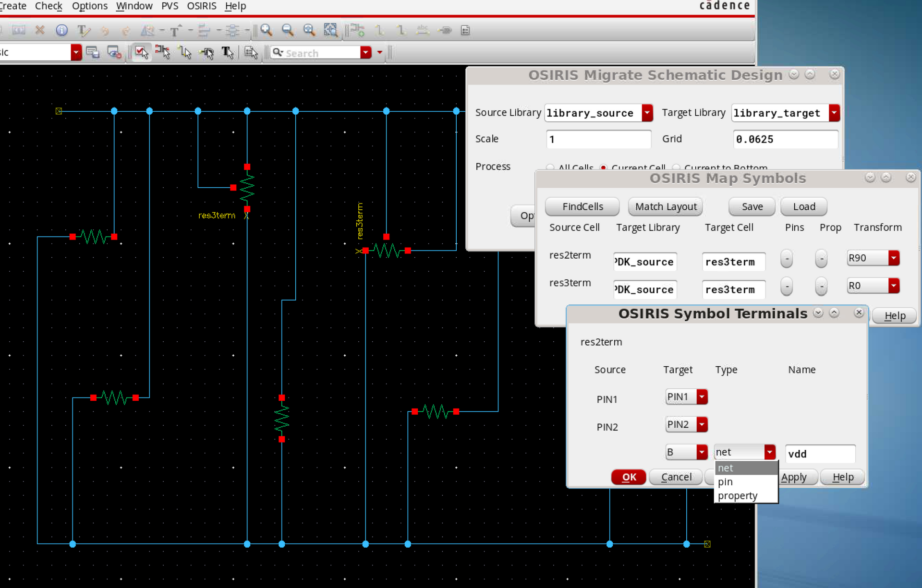Click Apply in Symbol Terminals dialog
The image size is (922, 588).
[797, 477]
